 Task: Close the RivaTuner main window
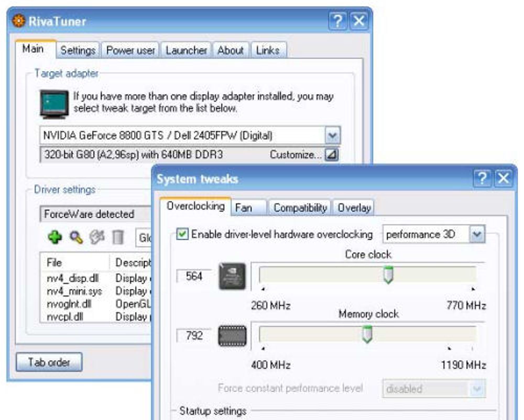coord(359,21)
